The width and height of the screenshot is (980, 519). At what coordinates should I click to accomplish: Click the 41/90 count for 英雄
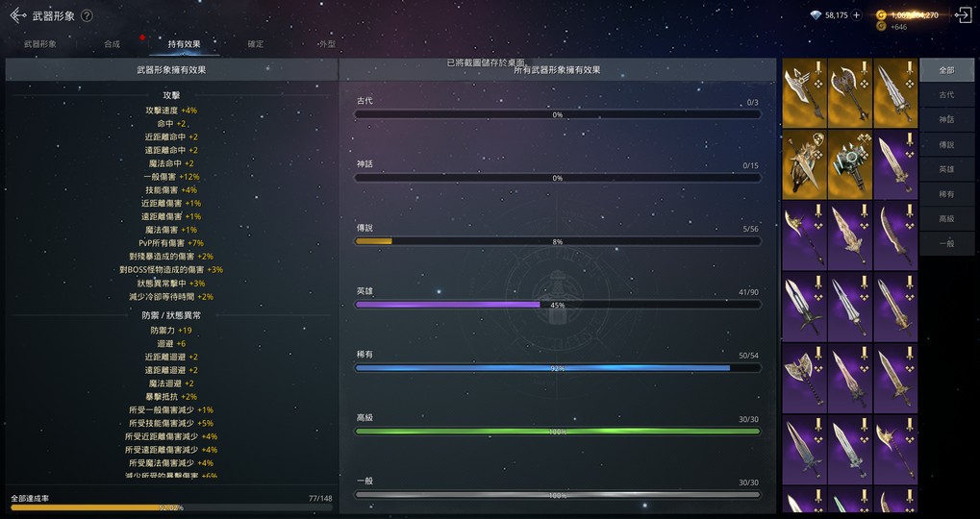pyautogui.click(x=748, y=292)
